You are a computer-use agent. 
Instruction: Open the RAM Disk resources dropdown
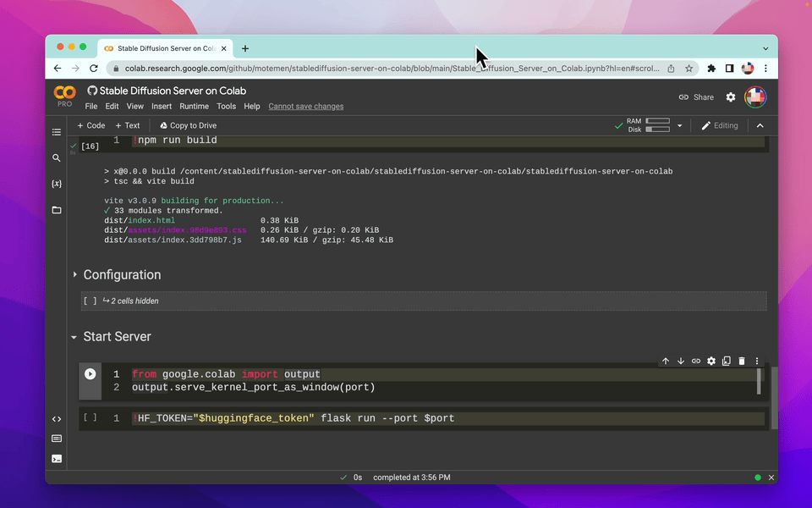[x=679, y=125]
